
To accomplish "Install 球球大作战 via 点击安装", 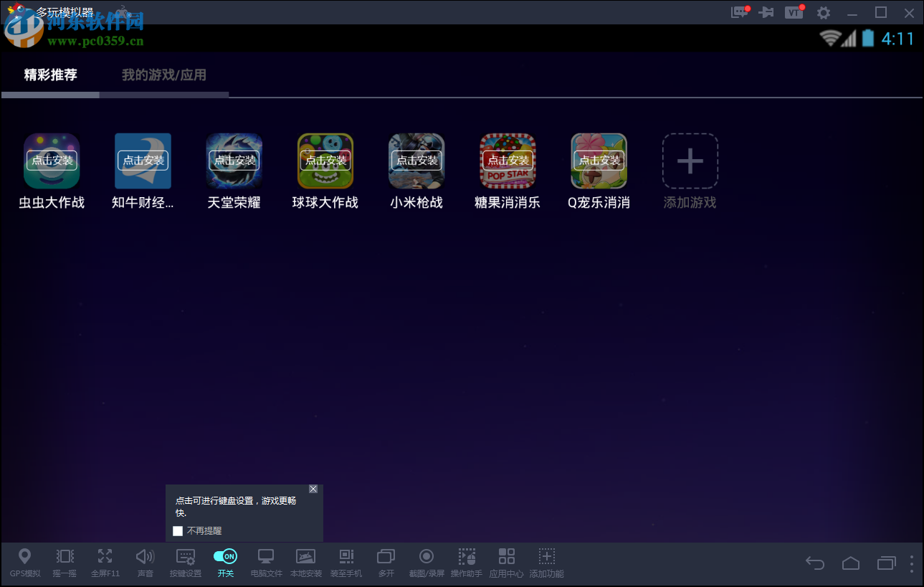I will pos(325,160).
